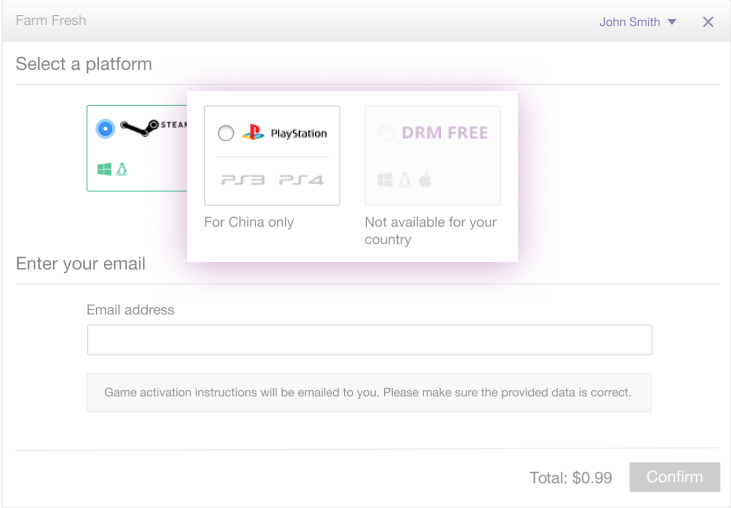Screen dimensions: 731x508
Task: Click the Linux penguin icon under Steam
Action: click(x=122, y=169)
